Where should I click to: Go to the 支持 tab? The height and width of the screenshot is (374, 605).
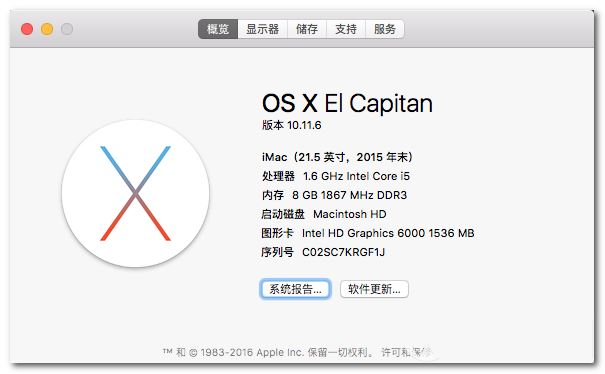(346, 29)
